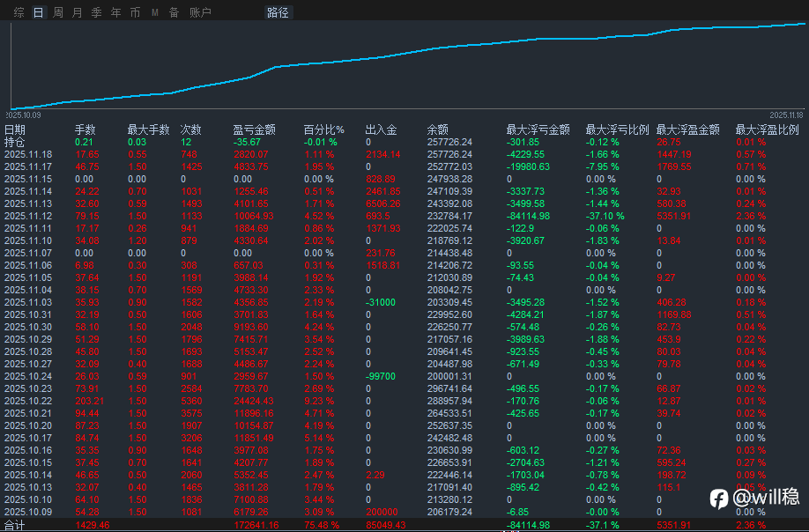Sort by 最大浮盈比例 column header
This screenshot has width=809, height=532.
(x=767, y=129)
